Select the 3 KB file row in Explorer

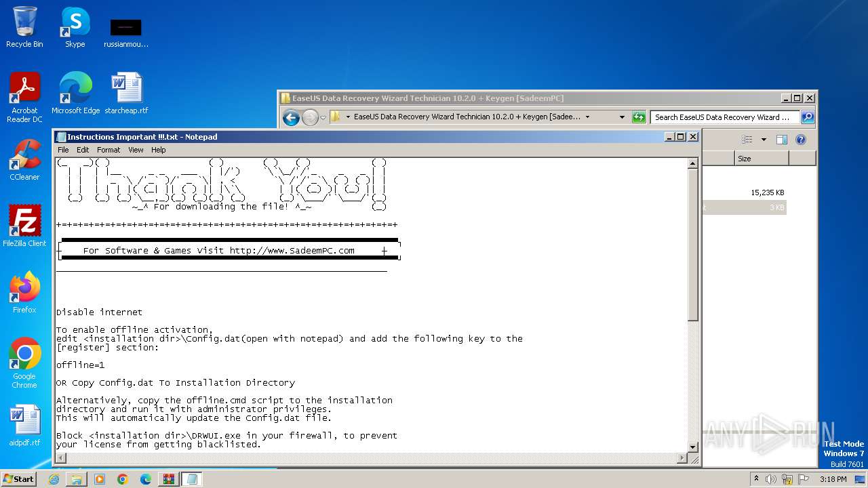(744, 207)
